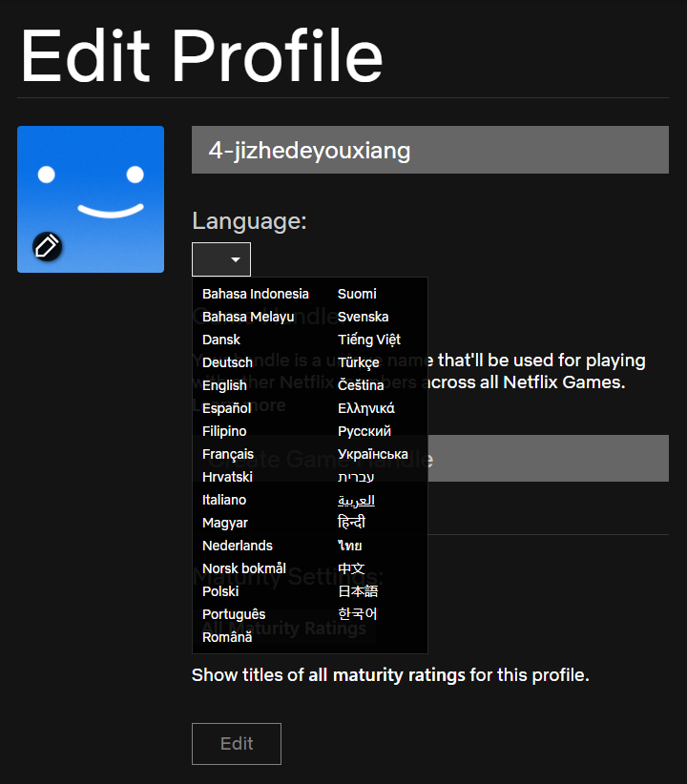Image resolution: width=687 pixels, height=784 pixels.
Task: Select Norsk bokmål in the list
Action: coord(244,568)
